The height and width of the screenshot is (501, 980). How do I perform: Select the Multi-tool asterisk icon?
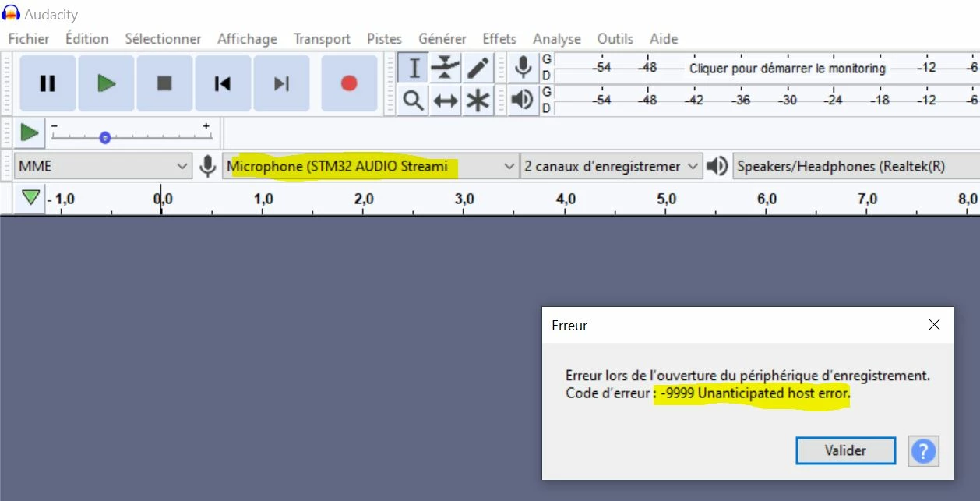(478, 101)
